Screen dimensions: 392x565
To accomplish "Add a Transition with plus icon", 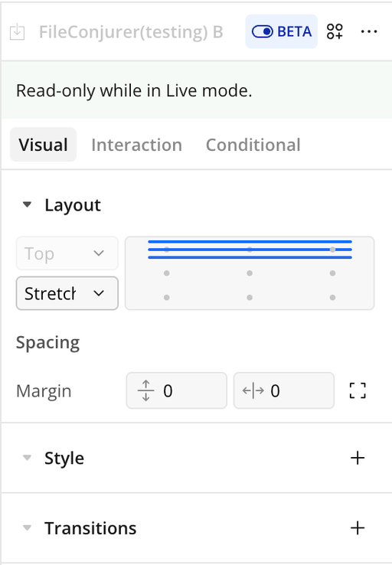I will 358,528.
